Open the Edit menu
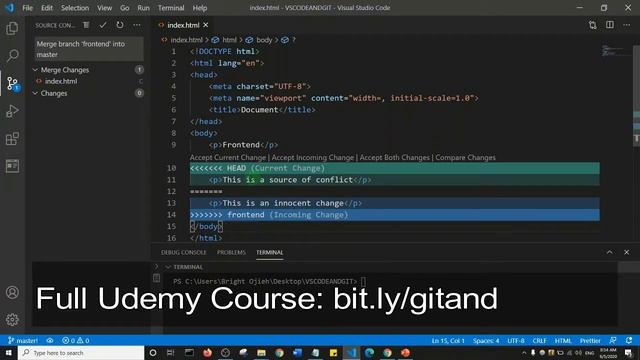Image resolution: width=640 pixels, height=360 pixels. tap(47, 8)
